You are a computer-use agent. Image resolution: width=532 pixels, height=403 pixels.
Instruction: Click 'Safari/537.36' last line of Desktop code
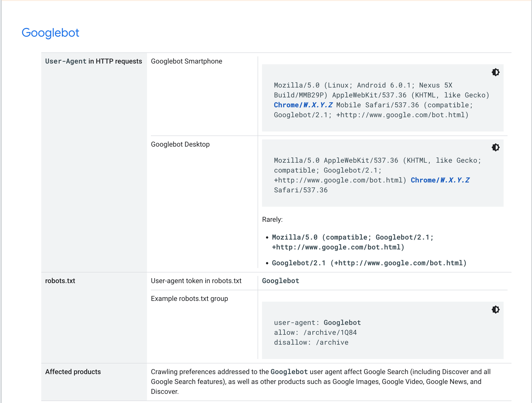pyautogui.click(x=301, y=190)
